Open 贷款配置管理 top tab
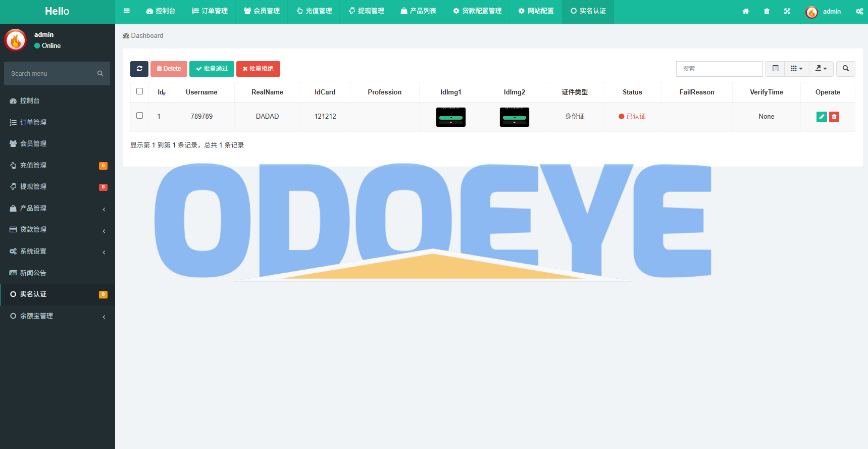This screenshot has height=449, width=868. (477, 11)
